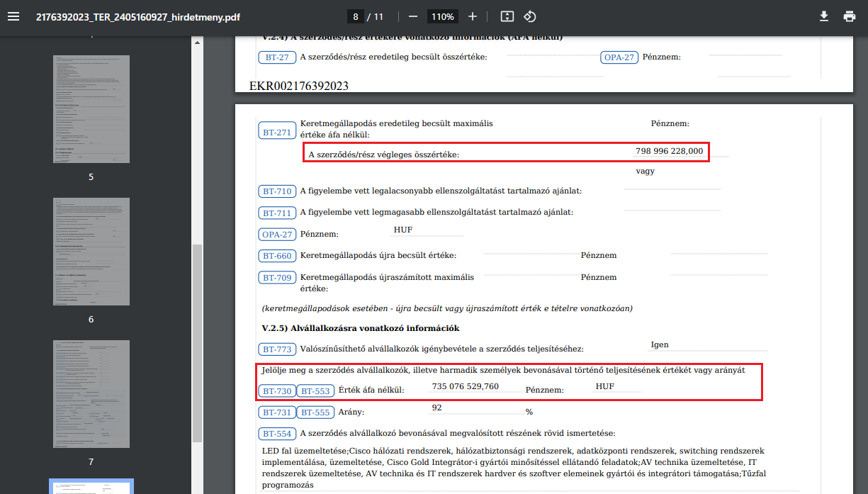
Task: Print the PDF document
Action: [850, 16]
